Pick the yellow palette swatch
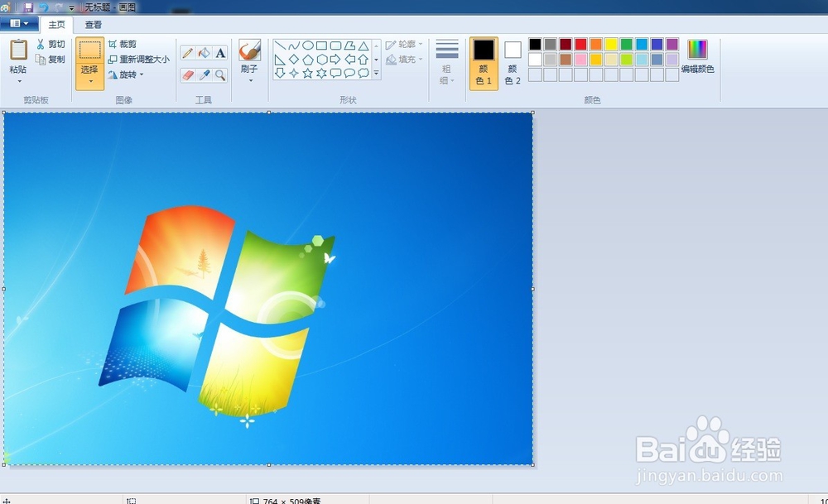The image size is (828, 504). tap(612, 45)
